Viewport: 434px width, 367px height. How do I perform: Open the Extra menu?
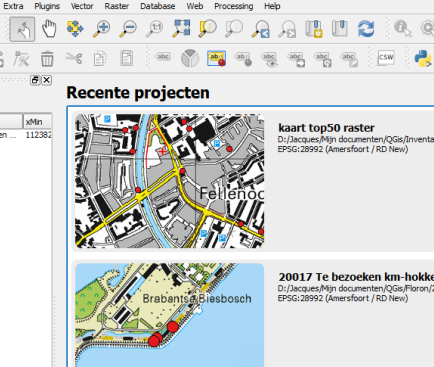(x=13, y=6)
